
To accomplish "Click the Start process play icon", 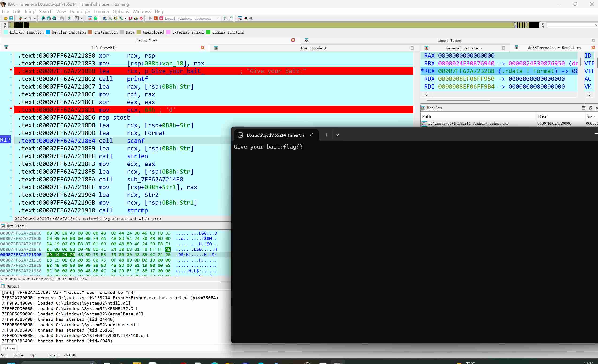I will point(150,19).
